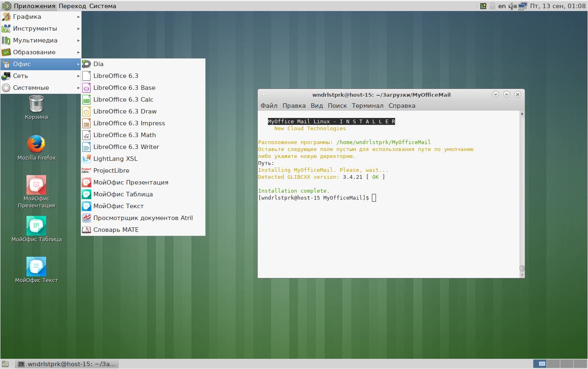Click the terminal taskbar button in bottom panel
588x369 pixels.
[x=67, y=364]
